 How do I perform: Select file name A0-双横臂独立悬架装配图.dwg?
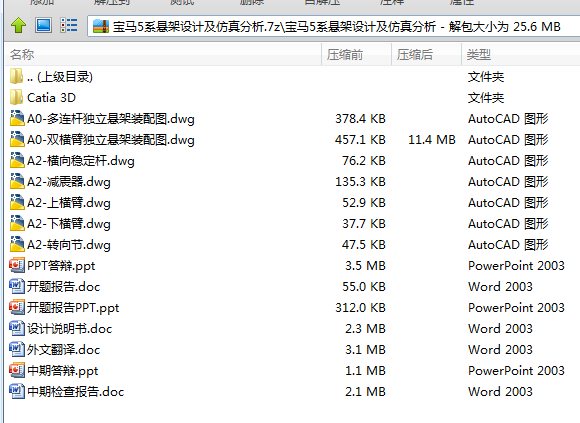pyautogui.click(x=111, y=140)
